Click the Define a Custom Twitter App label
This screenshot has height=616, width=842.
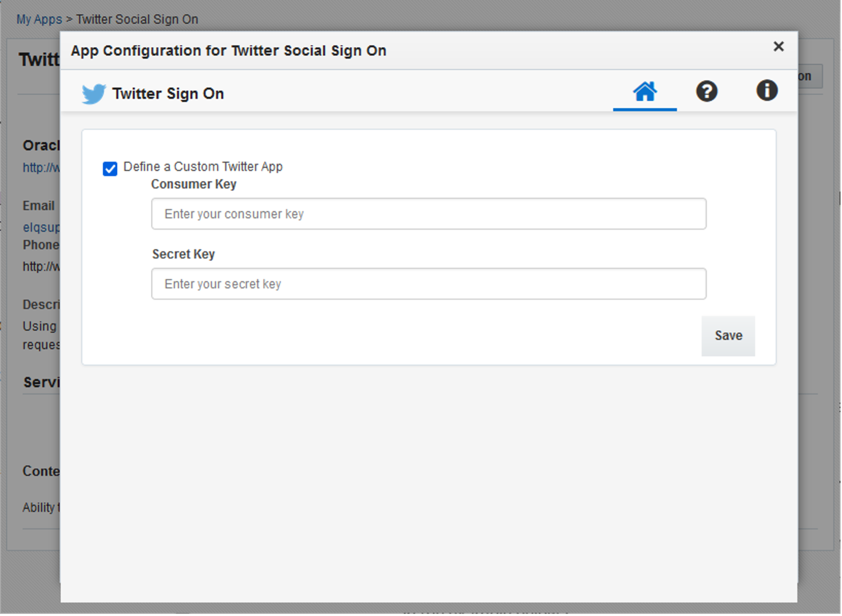(x=203, y=167)
